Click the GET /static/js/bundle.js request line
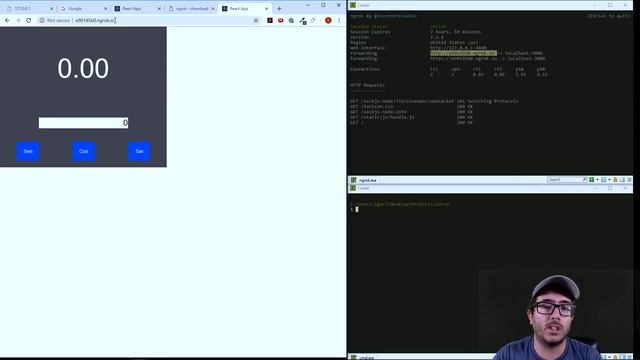640x360 pixels. pos(411,117)
